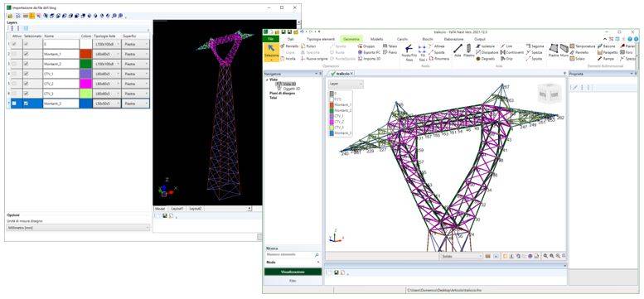Click Esporta IFC in the ribbon
Image resolution: width=644 pixels, height=299 pixels.
point(368,52)
